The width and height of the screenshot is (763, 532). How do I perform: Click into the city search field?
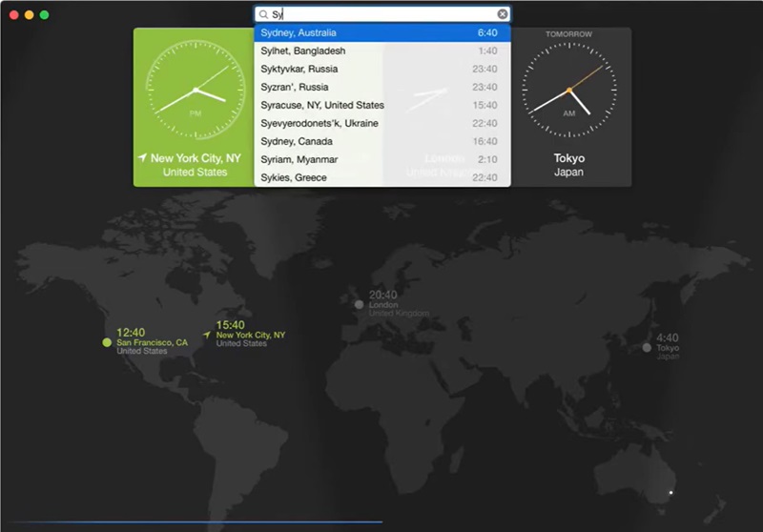pos(382,14)
